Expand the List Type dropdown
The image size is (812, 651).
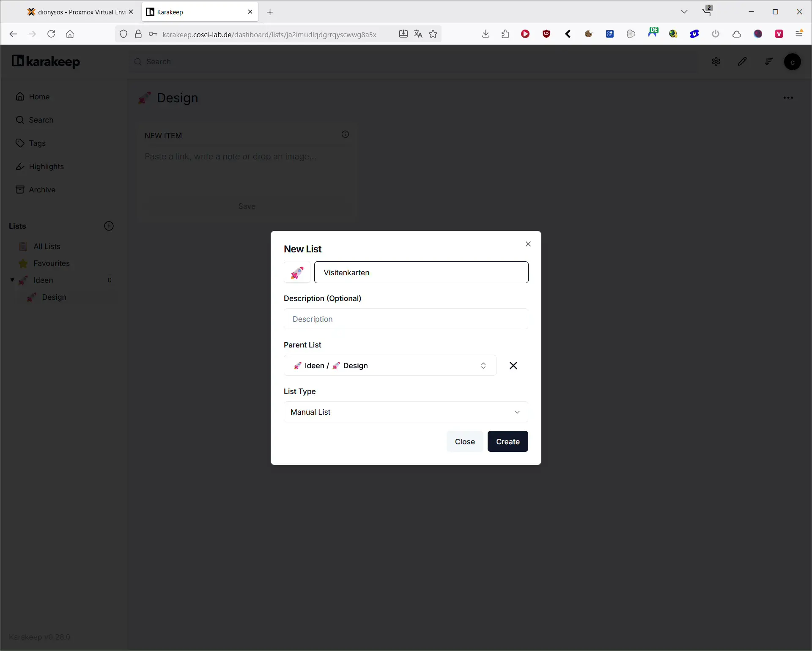coord(406,412)
